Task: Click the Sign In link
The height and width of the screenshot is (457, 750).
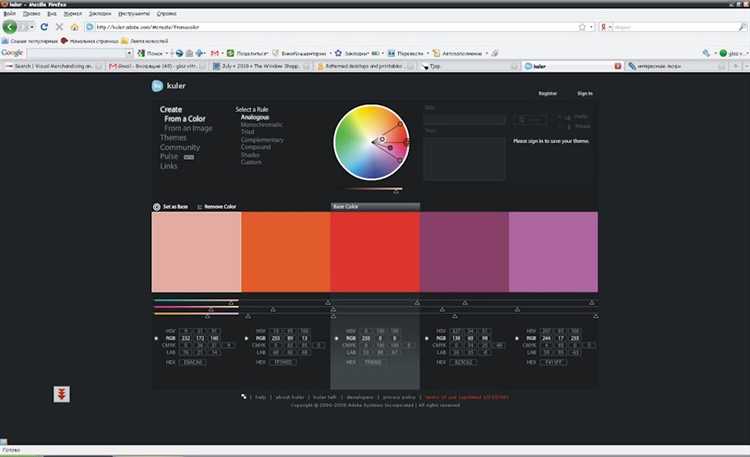Action: (584, 93)
